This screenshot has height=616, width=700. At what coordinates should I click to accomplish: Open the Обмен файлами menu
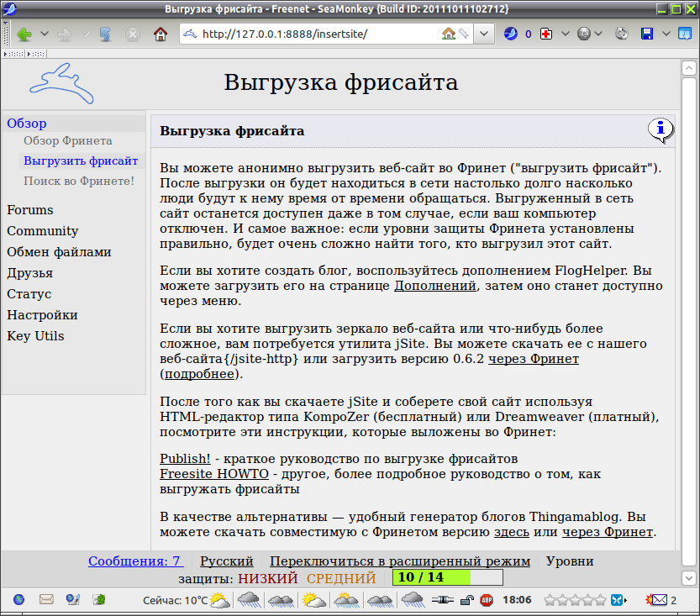click(x=59, y=252)
